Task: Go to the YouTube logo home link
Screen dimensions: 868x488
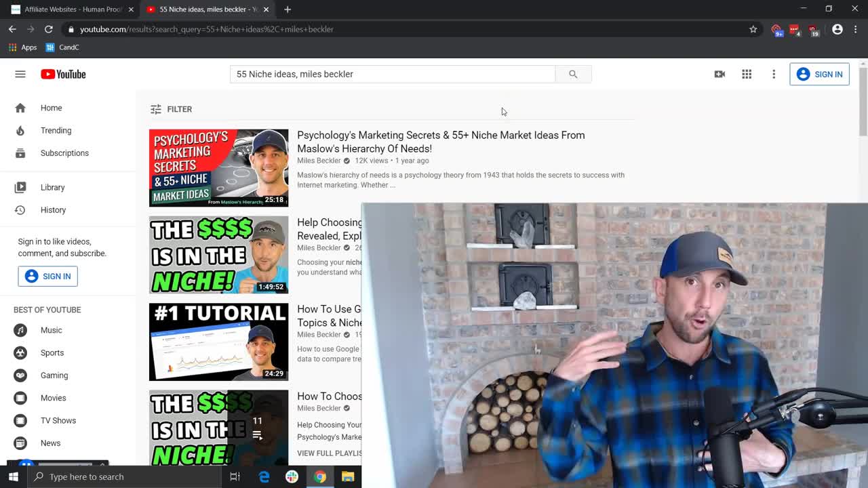Action: pos(63,74)
